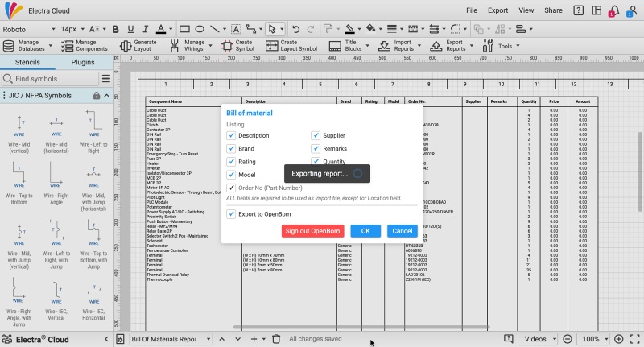Screen dimensions: 644x347
Task: Open Manage Components
Action: click(x=85, y=46)
